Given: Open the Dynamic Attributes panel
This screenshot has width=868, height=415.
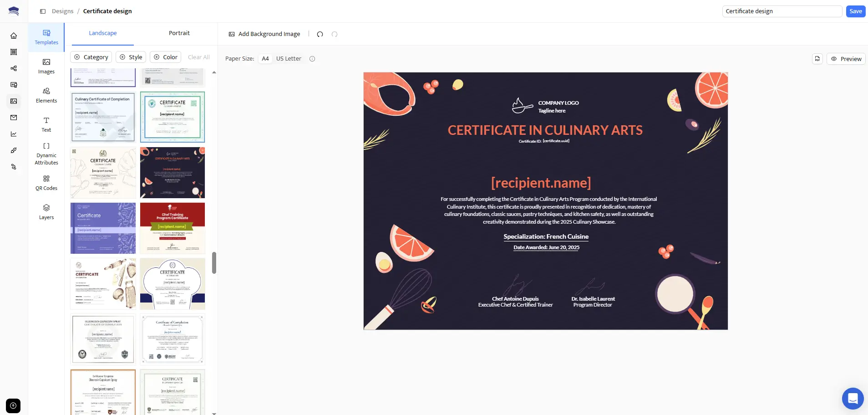Looking at the screenshot, I should (x=46, y=154).
